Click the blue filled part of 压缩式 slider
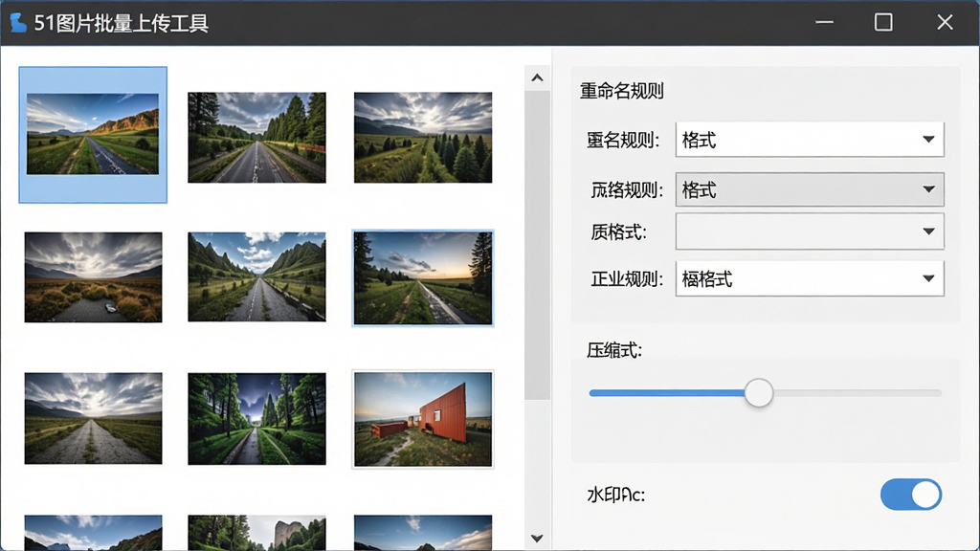The height and width of the screenshot is (551, 980). tap(666, 393)
